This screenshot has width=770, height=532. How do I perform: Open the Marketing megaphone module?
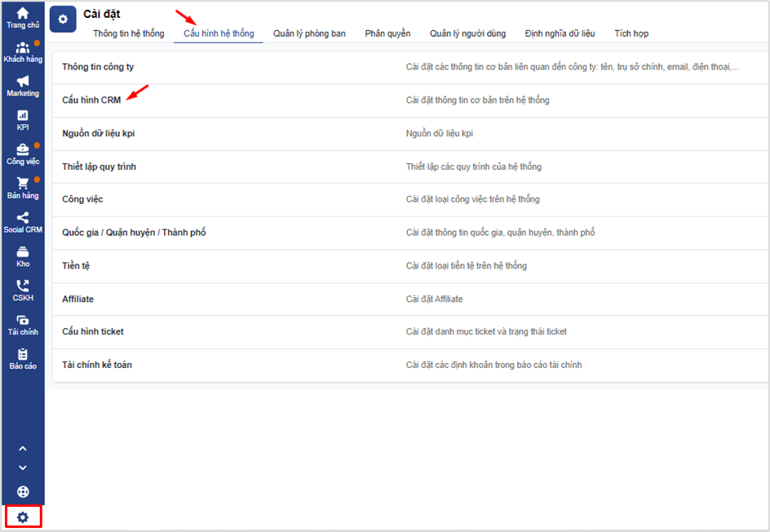coord(23,86)
